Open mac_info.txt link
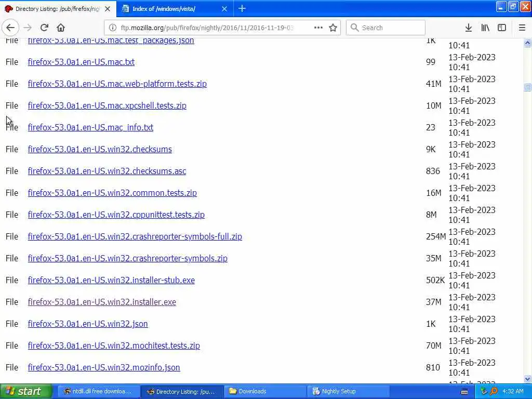Viewport: 532px width, 399px height. tap(90, 127)
